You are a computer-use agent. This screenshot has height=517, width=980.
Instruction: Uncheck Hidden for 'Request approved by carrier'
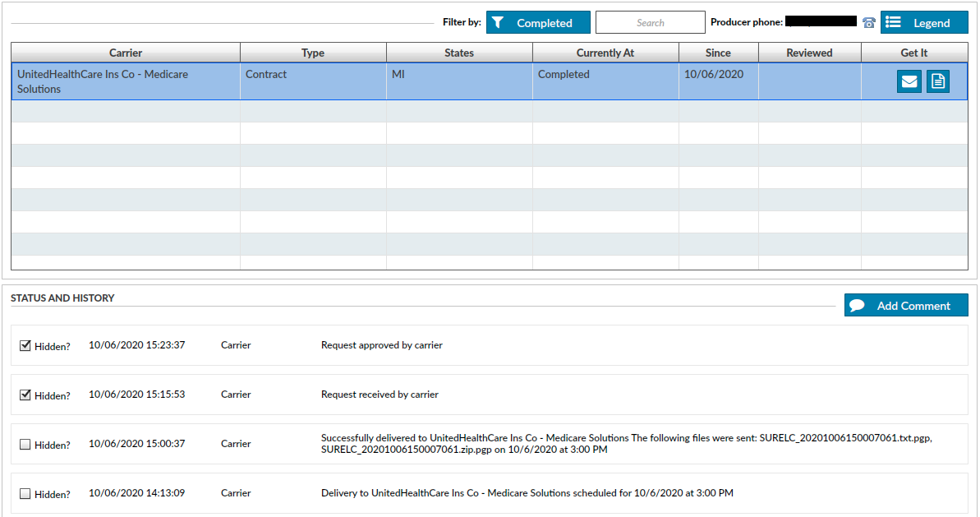[25, 345]
